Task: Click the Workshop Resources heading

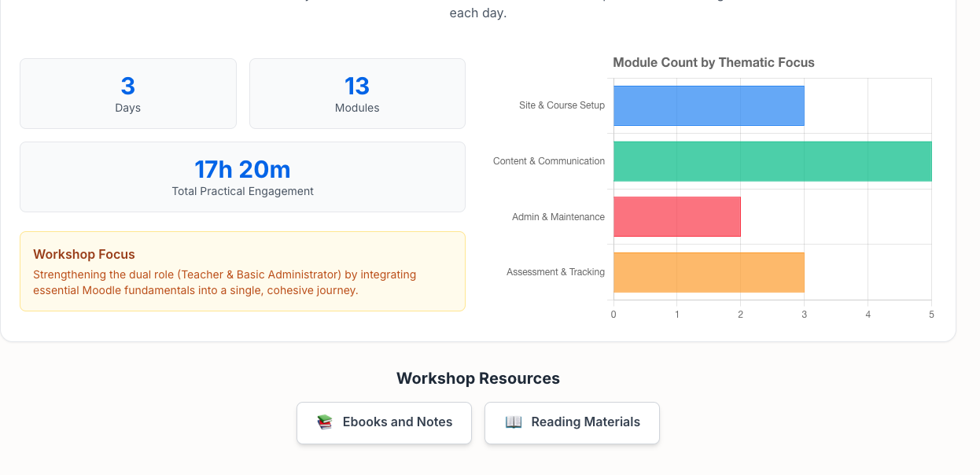Action: (478, 378)
